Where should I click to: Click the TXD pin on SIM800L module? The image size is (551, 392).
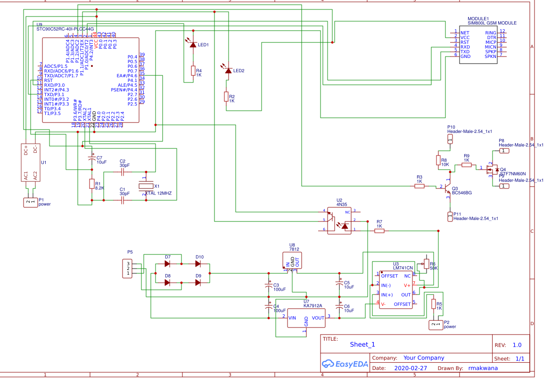pos(465,52)
